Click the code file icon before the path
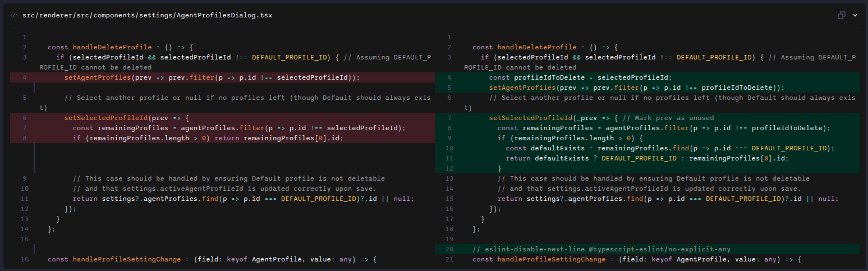This screenshot has height=271, width=868. pos(14,15)
